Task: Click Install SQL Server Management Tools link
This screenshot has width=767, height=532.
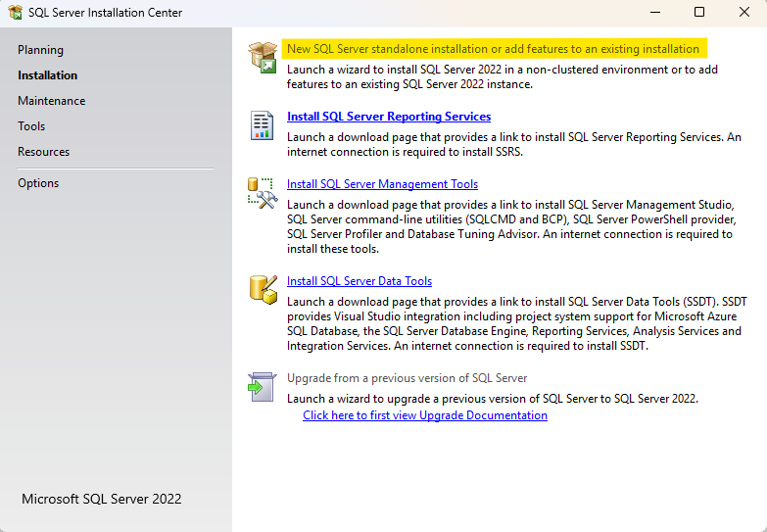Action: point(382,184)
